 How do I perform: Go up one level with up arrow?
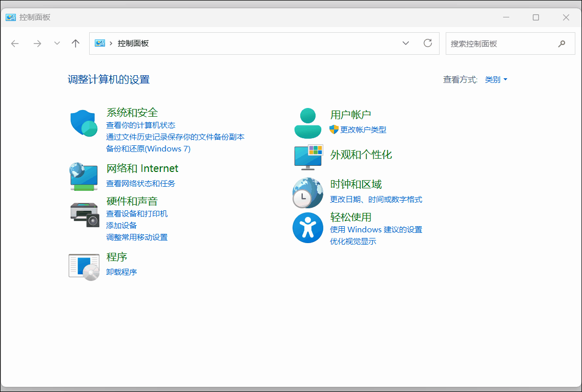tap(76, 43)
